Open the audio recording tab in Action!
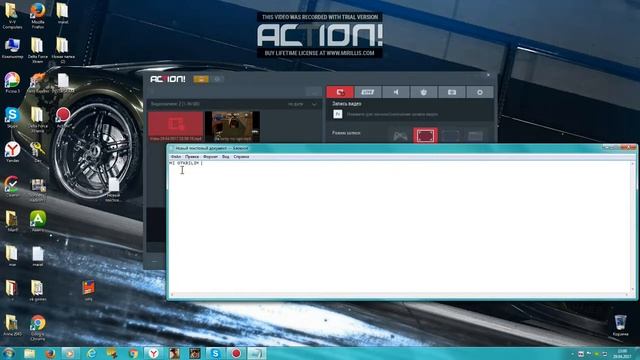The width and height of the screenshot is (640, 360). coord(396,92)
